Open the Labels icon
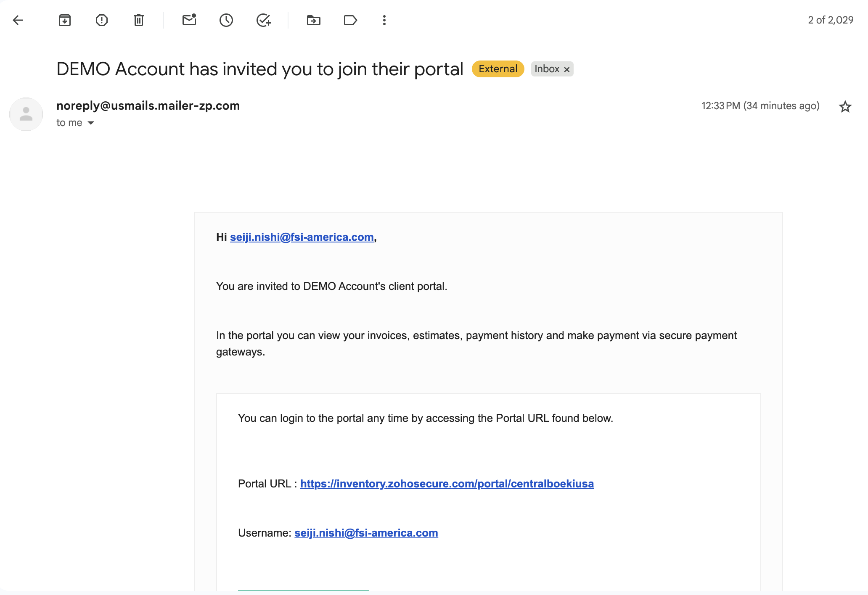The image size is (868, 595). (350, 20)
